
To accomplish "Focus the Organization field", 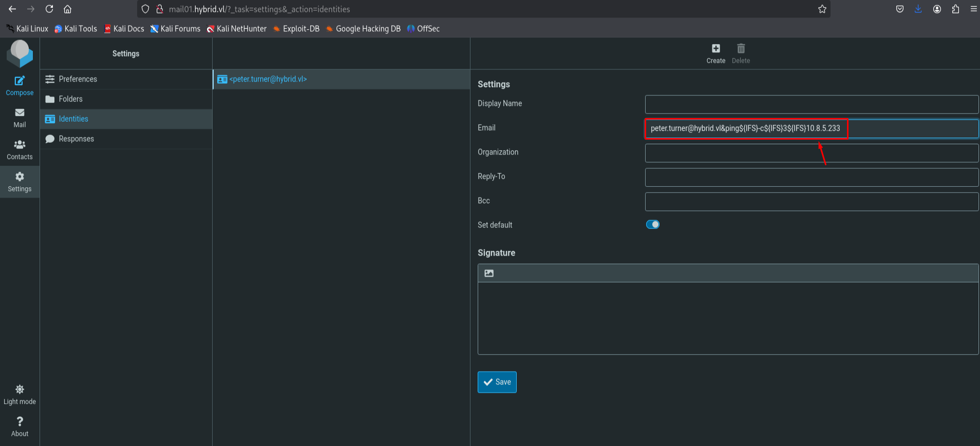I will pos(812,153).
